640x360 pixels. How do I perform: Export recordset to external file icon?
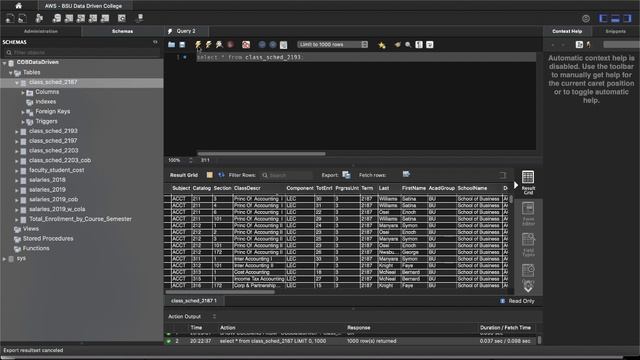[346, 175]
